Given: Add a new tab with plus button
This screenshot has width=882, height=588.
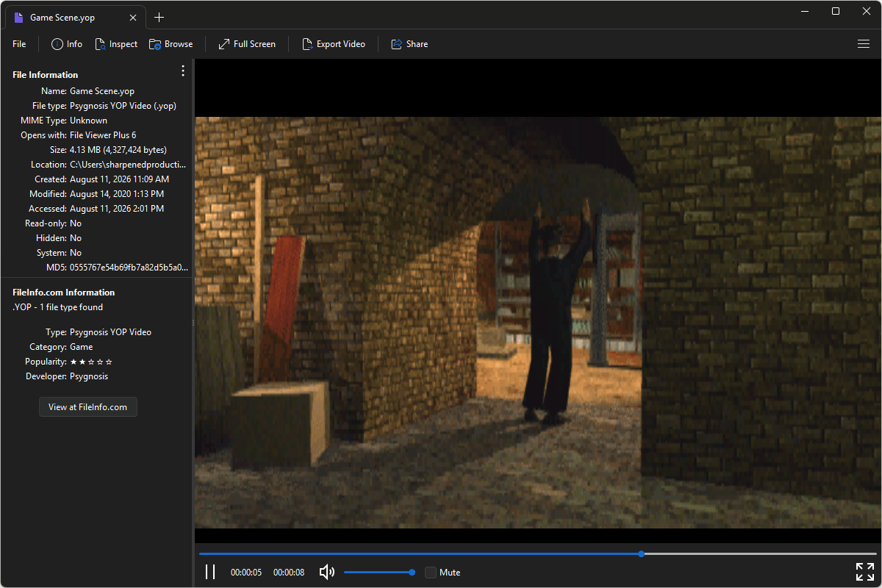Looking at the screenshot, I should click(x=159, y=17).
